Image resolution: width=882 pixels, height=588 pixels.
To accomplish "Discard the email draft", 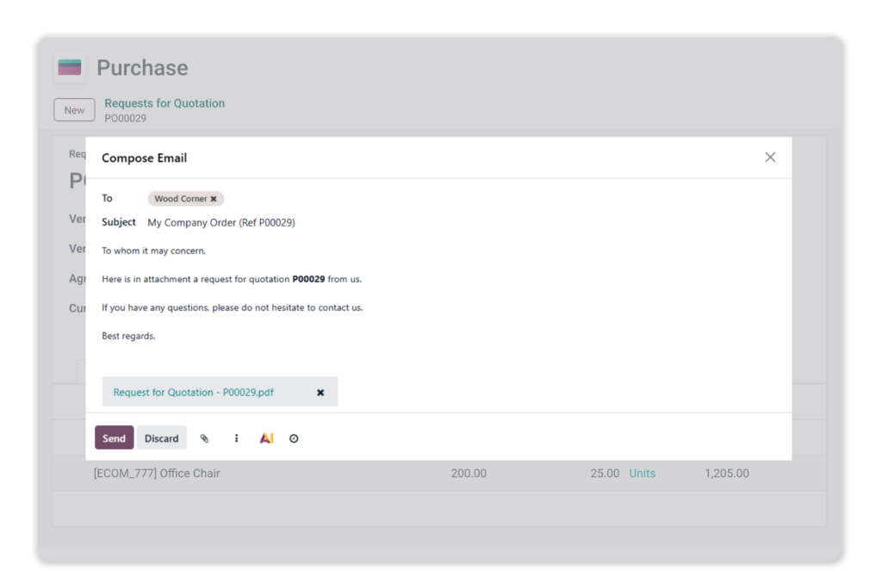I will 161,438.
